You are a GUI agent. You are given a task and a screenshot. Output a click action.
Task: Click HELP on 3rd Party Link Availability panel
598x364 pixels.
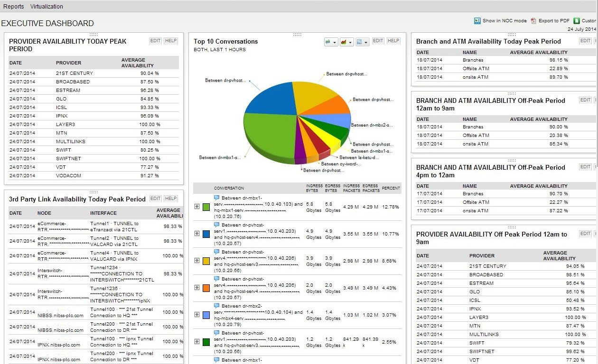[x=171, y=199]
